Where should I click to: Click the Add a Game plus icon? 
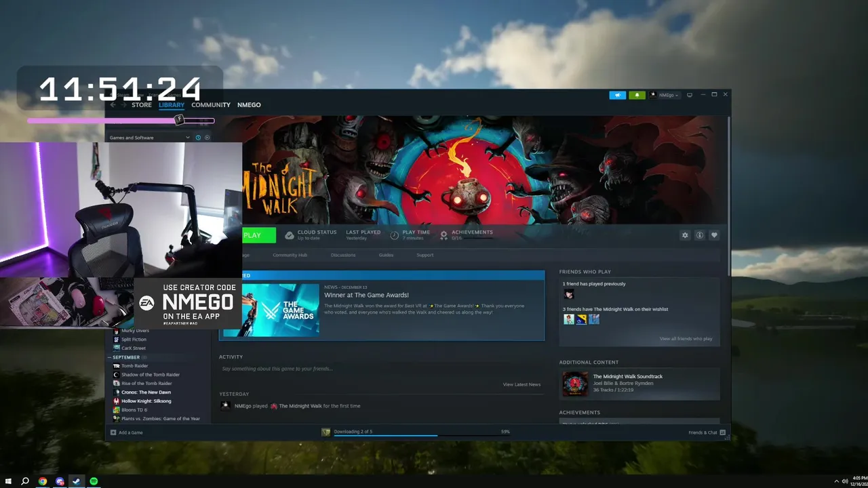(113, 432)
